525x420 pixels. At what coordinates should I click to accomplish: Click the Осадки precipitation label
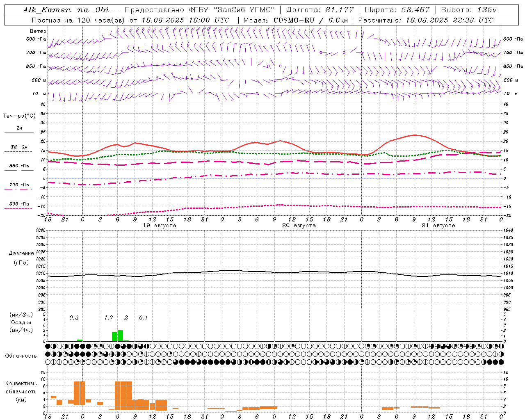click(x=21, y=322)
